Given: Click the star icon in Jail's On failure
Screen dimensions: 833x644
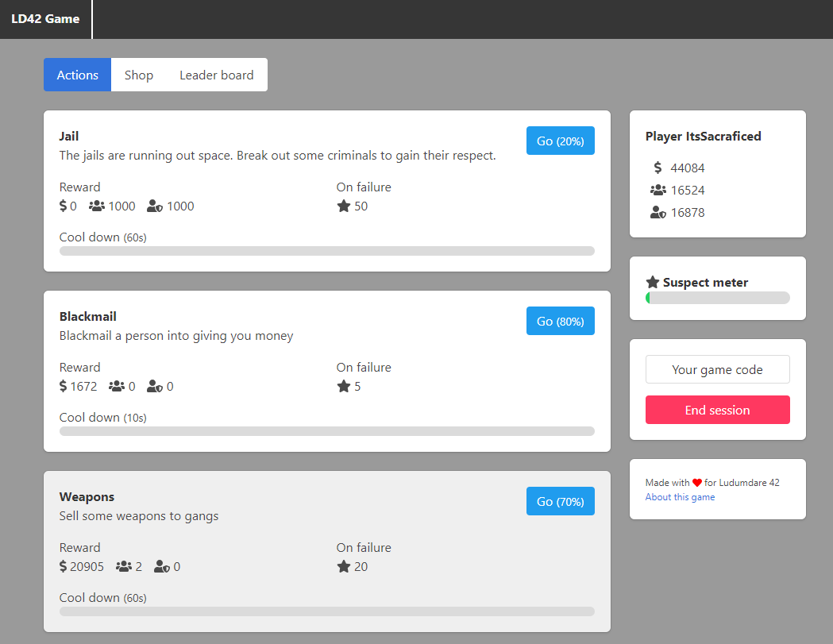Looking at the screenshot, I should [x=344, y=206].
